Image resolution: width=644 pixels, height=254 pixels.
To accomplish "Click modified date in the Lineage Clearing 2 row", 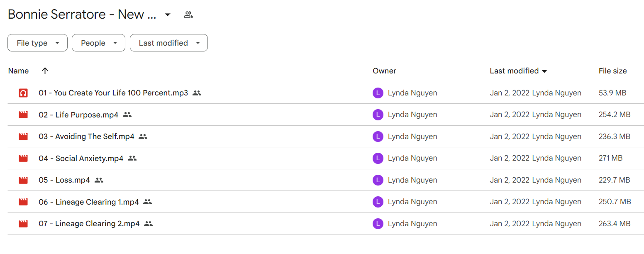I will tap(510, 224).
